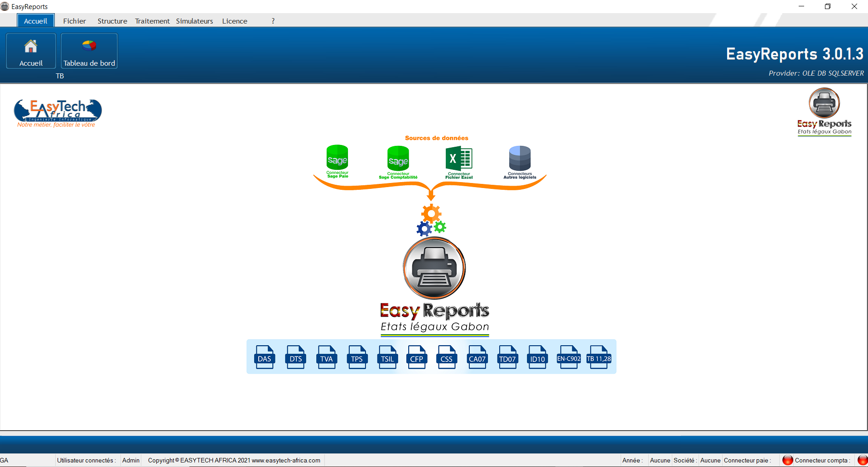Click the Connecteurs Autres logiciels database icon
The image size is (868, 467).
(520, 162)
